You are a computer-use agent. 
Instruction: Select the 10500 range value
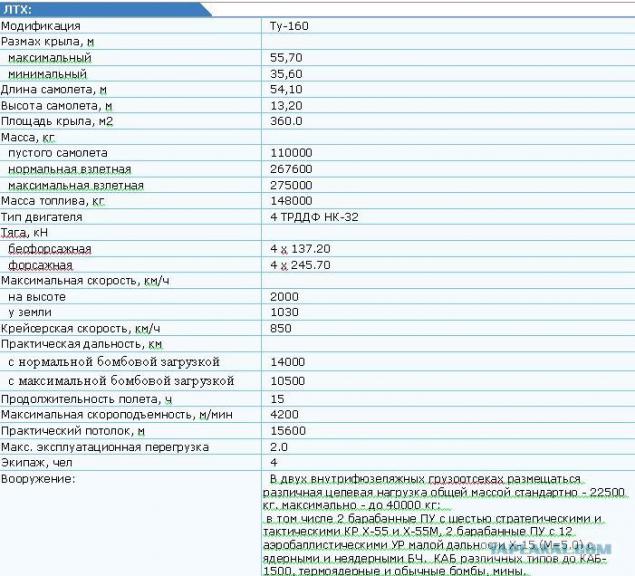(x=288, y=381)
